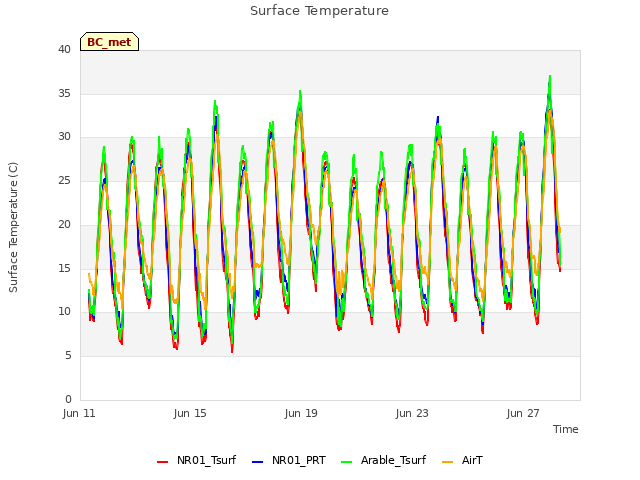The image size is (640, 480).
Task: Click the Jun 19 x-axis tick label
Action: [301, 413]
